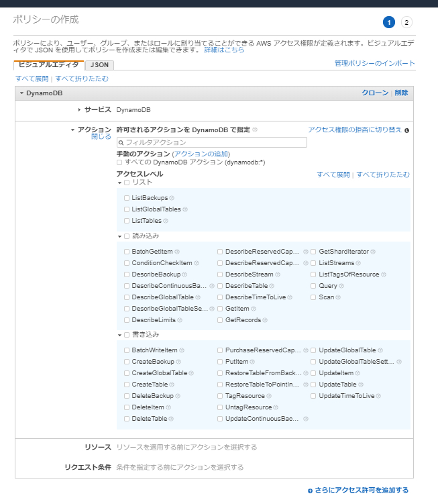438x504 pixels.
Task: Enable the DeleteItem action checkbox
Action: (127, 407)
